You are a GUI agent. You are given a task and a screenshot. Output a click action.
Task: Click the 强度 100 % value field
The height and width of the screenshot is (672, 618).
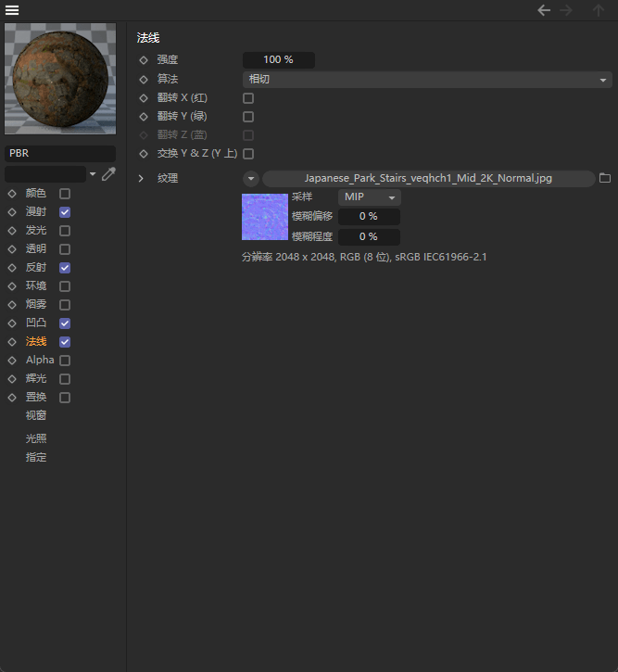[278, 60]
